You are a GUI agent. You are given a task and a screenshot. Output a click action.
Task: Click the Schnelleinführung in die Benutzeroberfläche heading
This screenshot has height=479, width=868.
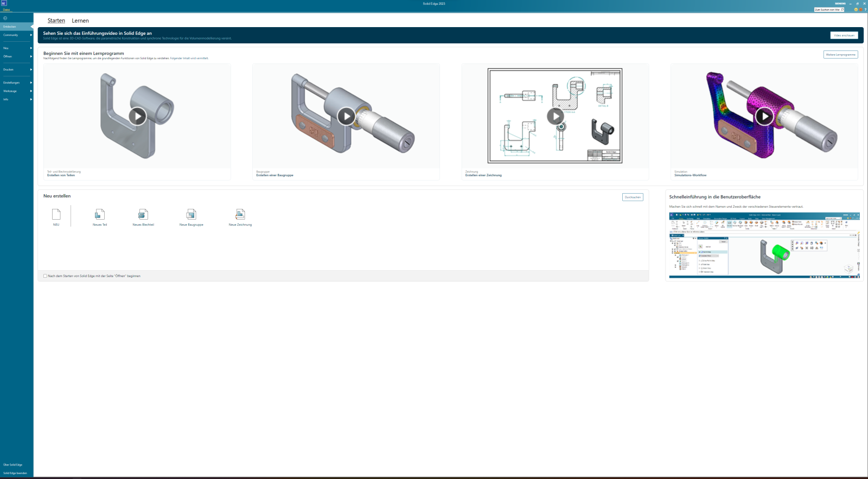(714, 197)
